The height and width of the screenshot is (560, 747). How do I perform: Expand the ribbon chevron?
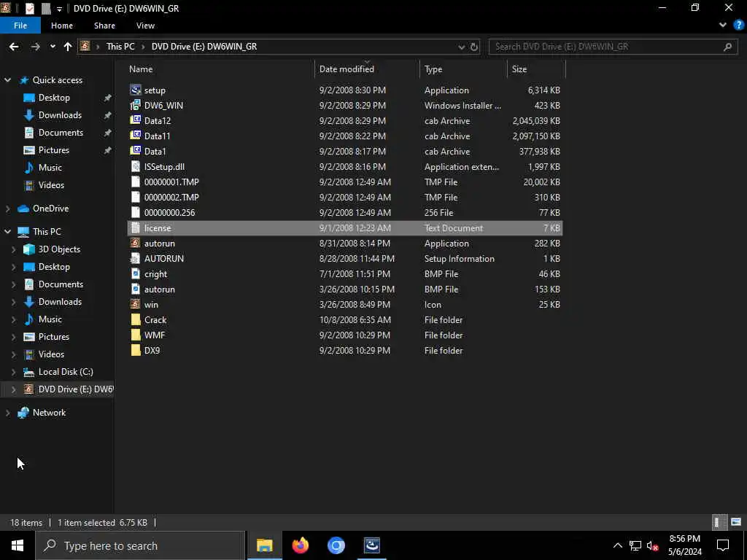723,26
